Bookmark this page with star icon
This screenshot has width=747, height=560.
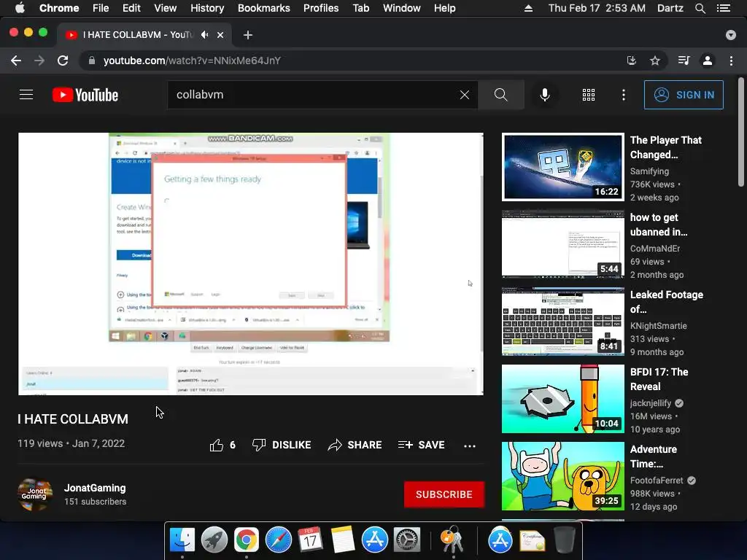(655, 61)
